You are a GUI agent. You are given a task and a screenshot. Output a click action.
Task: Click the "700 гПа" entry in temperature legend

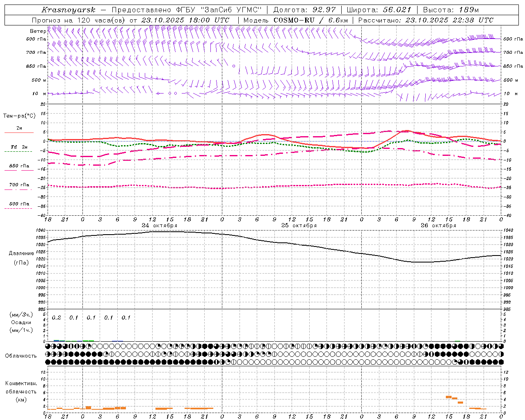19,185
